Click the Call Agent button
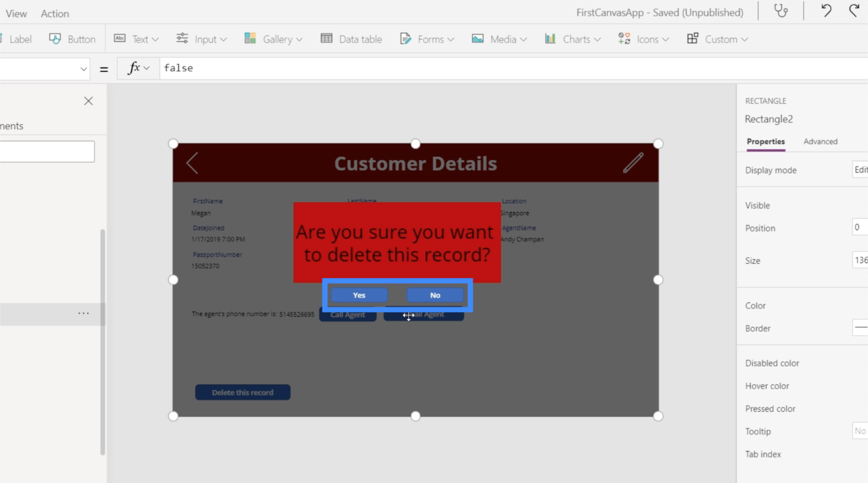 click(348, 315)
